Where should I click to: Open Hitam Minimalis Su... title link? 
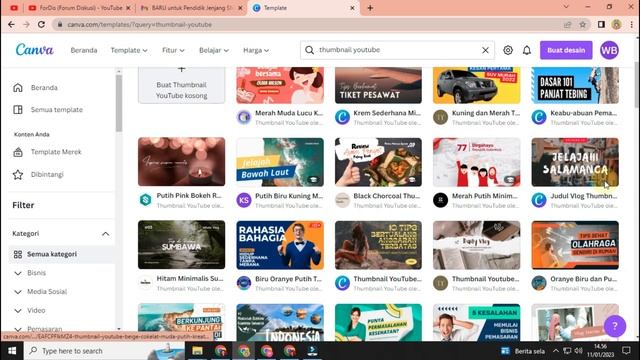point(190,278)
